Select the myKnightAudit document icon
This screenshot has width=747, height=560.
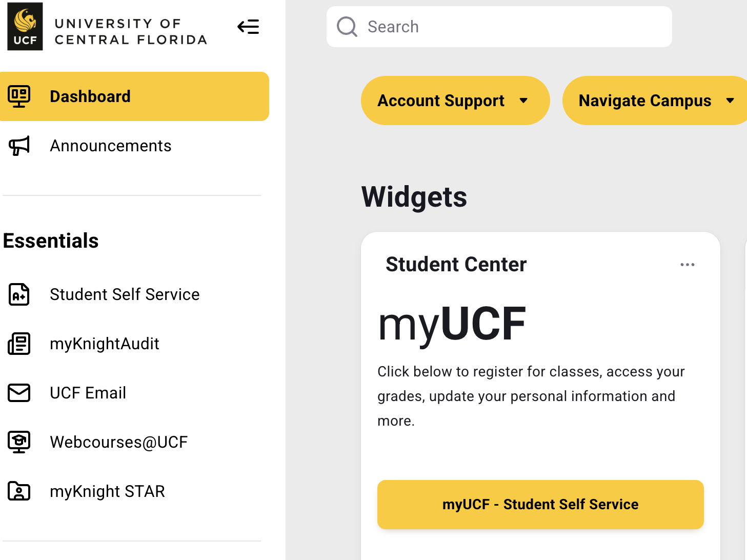19,344
